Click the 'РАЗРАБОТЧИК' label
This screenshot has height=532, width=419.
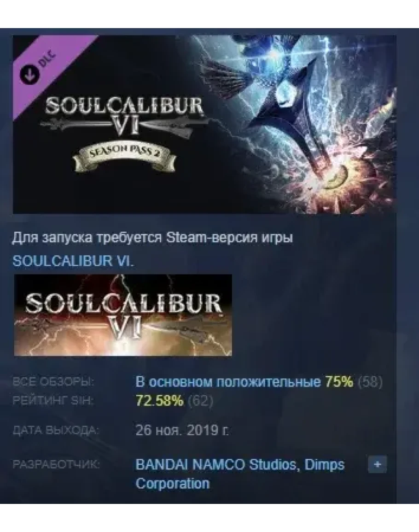56,464
